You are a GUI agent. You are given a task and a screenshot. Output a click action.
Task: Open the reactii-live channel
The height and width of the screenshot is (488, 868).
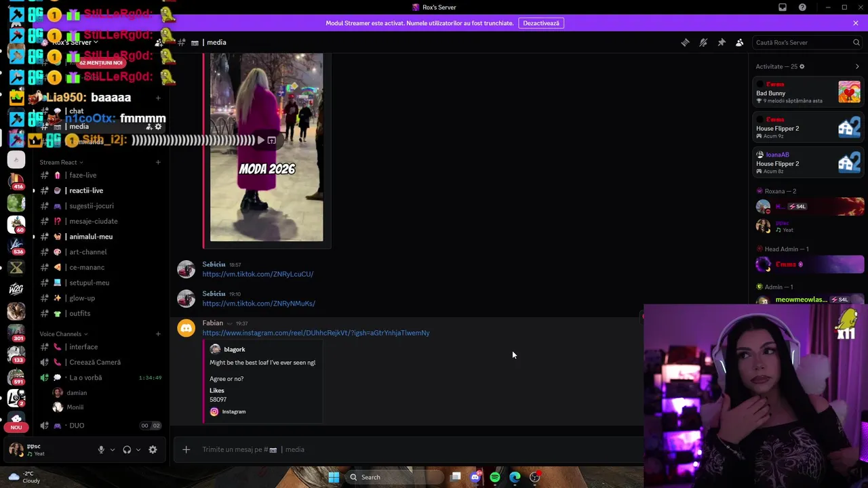[x=99, y=190]
